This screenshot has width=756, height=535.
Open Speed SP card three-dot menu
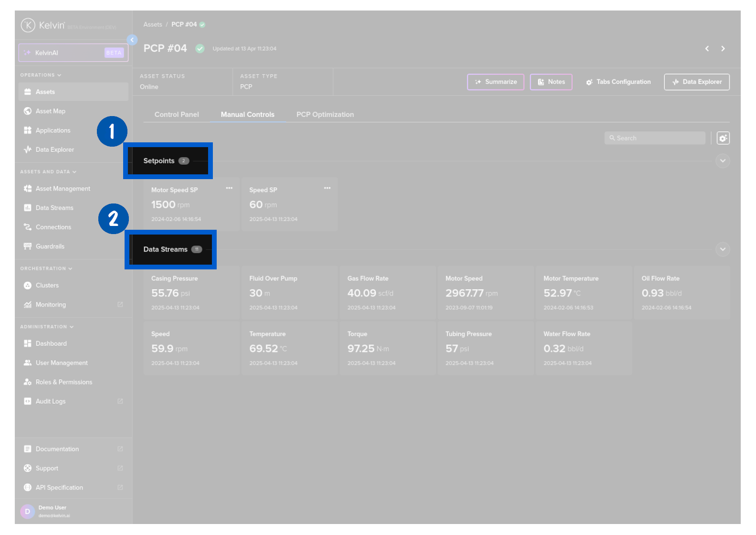(x=327, y=188)
